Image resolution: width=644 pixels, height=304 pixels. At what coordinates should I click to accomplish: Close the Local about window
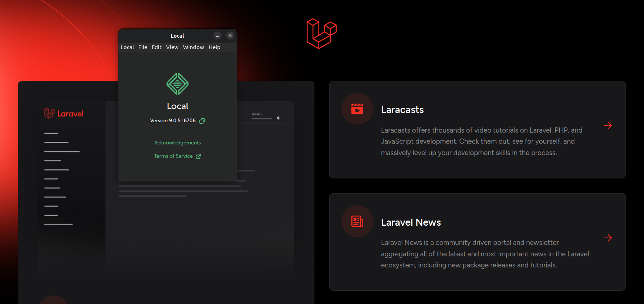[230, 35]
